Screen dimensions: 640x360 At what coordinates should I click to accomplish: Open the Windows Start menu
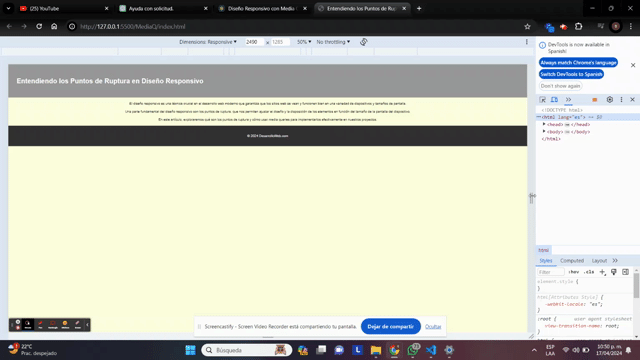pos(190,350)
